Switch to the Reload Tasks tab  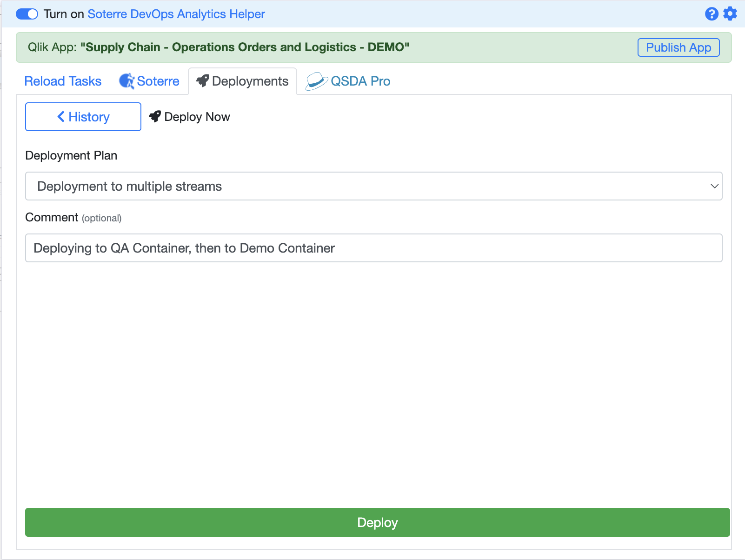tap(63, 81)
